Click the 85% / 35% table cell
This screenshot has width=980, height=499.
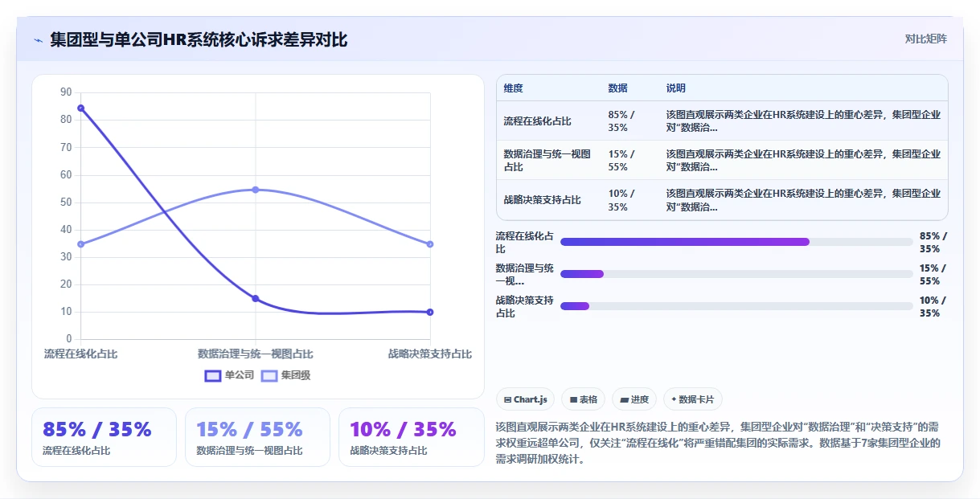tap(621, 121)
